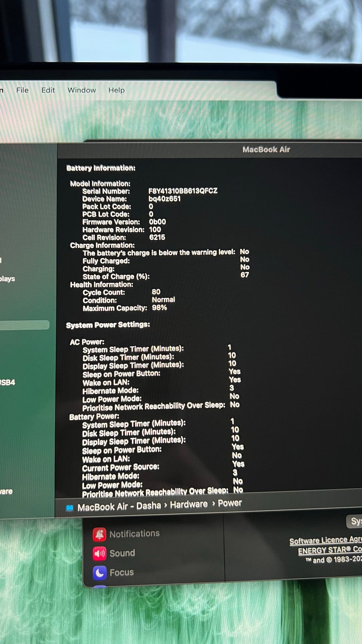Click State of Charge value 67
The image size is (362, 644).
coord(245,275)
